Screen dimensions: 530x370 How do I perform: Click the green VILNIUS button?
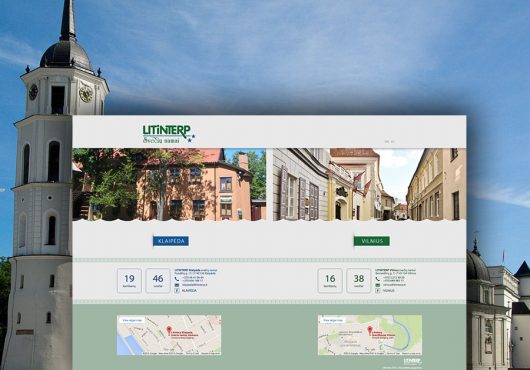tap(372, 241)
